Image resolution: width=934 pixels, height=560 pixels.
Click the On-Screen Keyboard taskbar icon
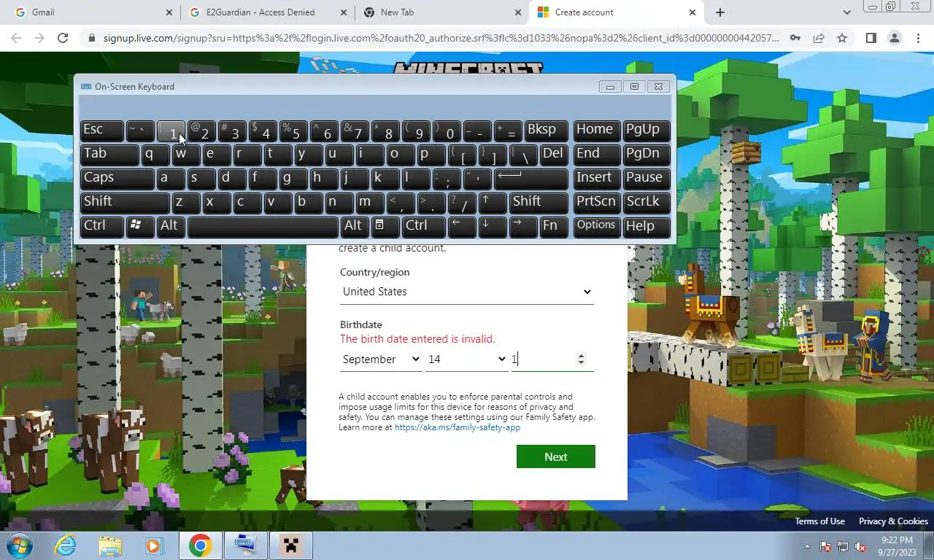click(245, 545)
